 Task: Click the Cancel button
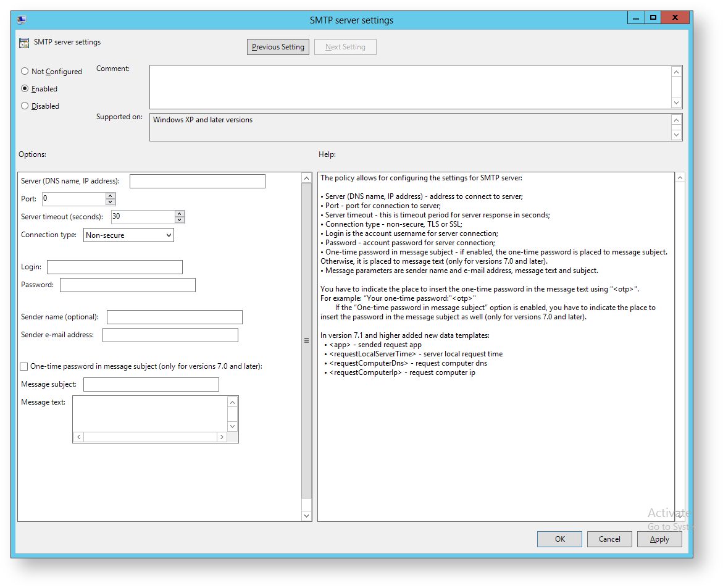[609, 539]
